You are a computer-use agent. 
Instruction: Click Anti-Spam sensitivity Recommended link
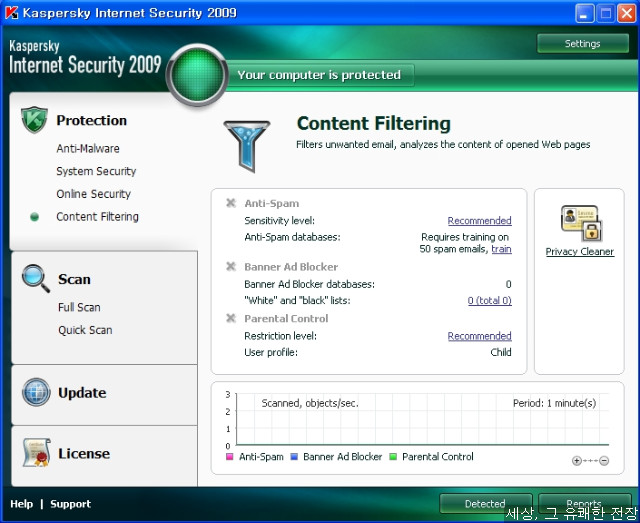point(480,220)
